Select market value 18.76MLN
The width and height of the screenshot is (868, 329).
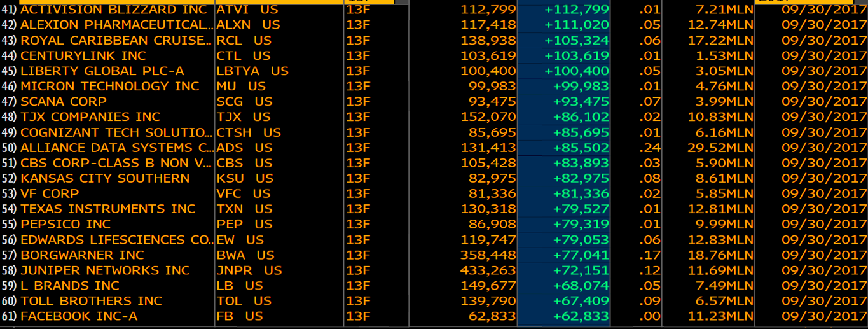tap(722, 255)
